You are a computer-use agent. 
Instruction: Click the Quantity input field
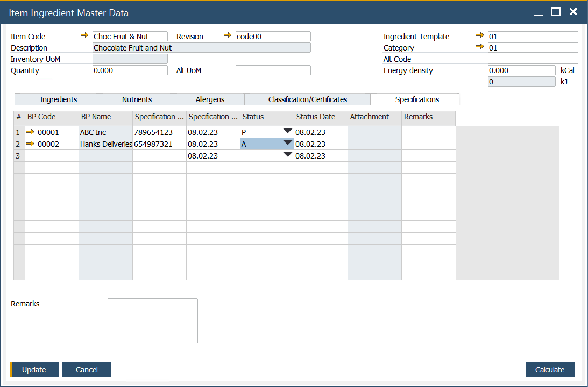point(130,70)
